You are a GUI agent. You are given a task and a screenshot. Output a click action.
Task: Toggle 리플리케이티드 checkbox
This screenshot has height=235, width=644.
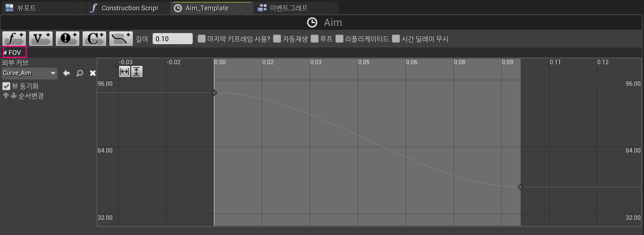click(x=339, y=39)
